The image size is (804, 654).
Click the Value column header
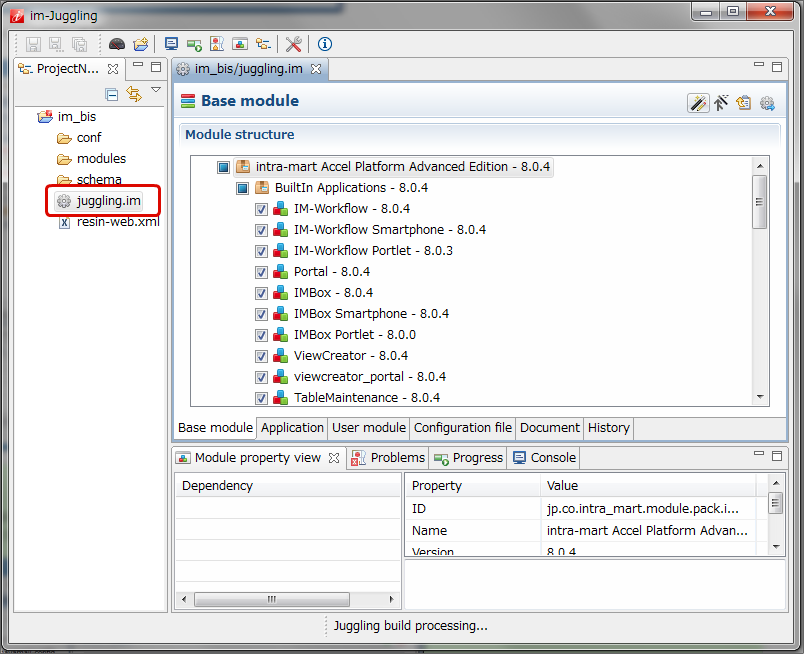point(648,485)
